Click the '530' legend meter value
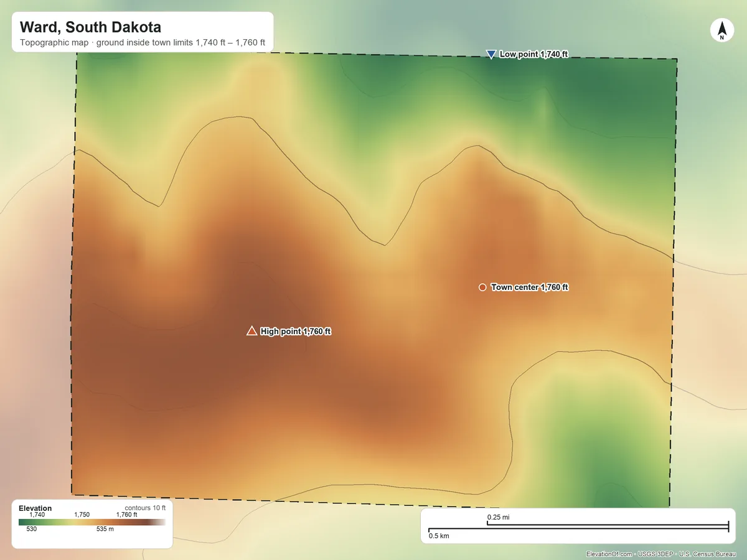 32,530
